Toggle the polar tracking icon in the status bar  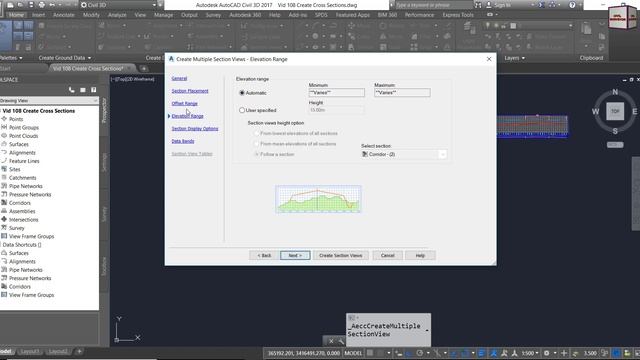pyautogui.click(x=420, y=353)
